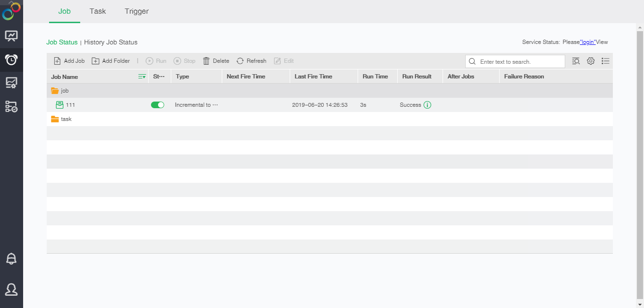This screenshot has width=644, height=308.
Task: Refresh the job list
Action: (251, 61)
